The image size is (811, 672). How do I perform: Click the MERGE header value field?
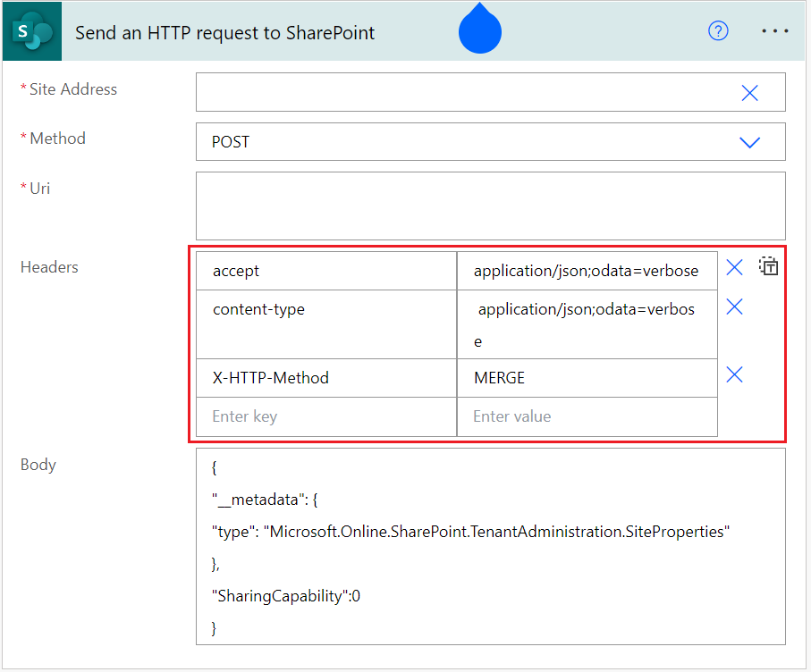coord(587,377)
